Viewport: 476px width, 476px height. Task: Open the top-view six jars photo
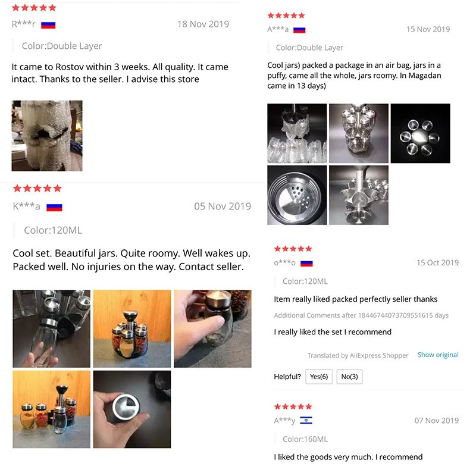pyautogui.click(x=420, y=133)
